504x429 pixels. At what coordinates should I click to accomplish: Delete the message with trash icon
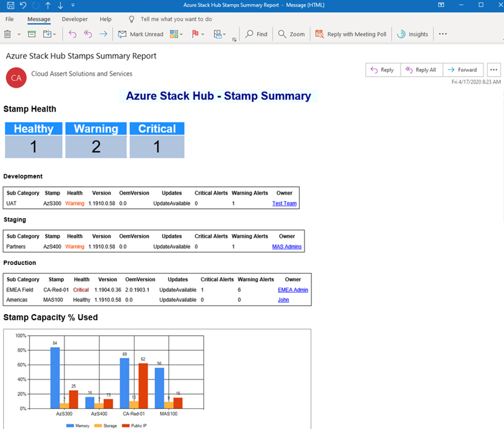(8, 34)
